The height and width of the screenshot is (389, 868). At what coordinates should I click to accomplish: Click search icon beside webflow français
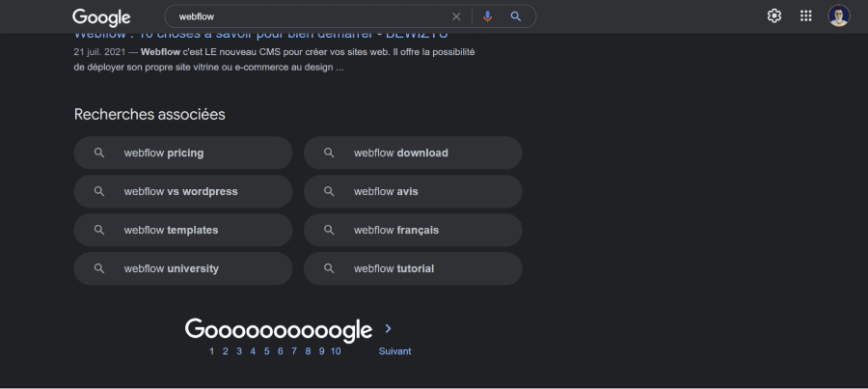tap(329, 230)
